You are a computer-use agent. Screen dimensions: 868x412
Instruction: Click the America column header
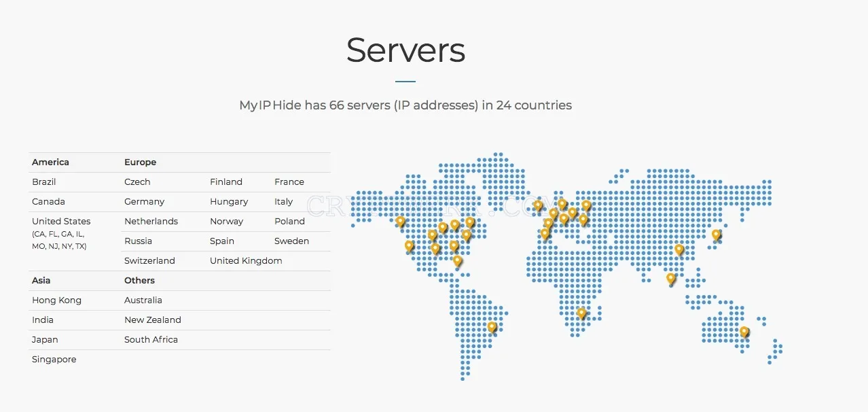(50, 162)
